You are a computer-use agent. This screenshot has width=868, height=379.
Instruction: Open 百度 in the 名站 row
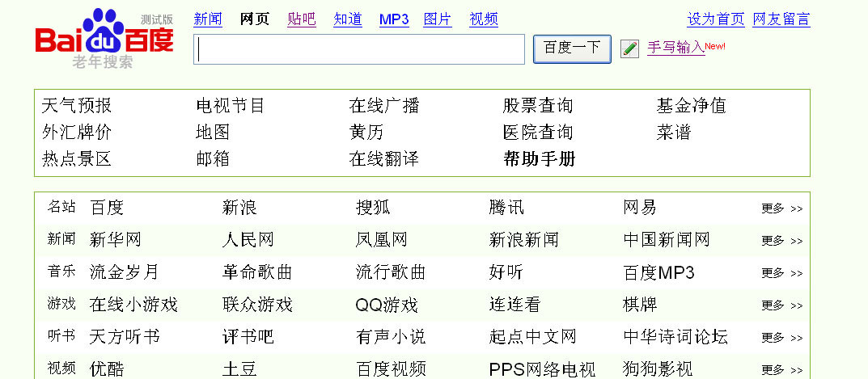pos(106,208)
